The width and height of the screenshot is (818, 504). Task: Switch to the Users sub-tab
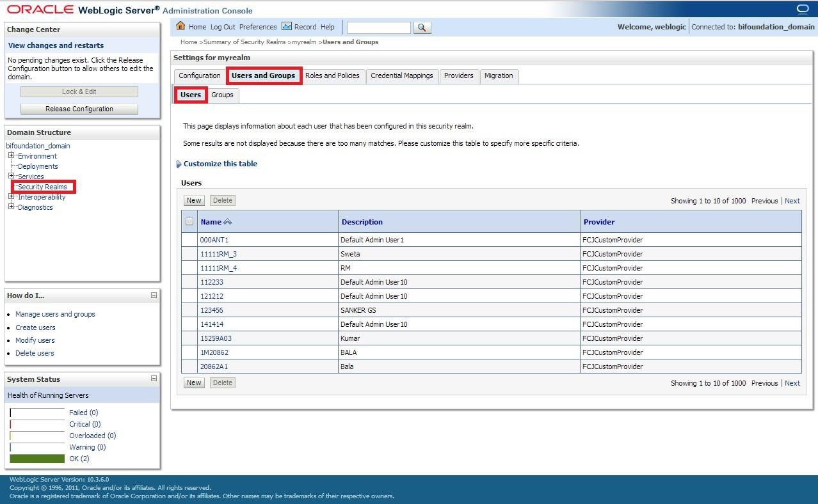tap(191, 95)
